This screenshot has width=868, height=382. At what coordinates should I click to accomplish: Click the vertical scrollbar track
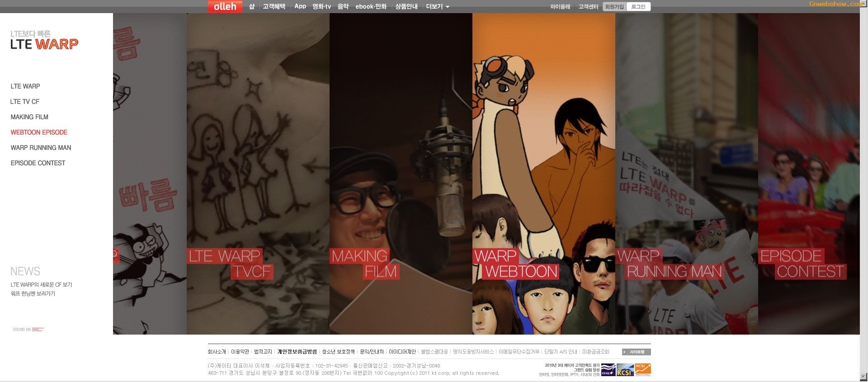(x=864, y=190)
